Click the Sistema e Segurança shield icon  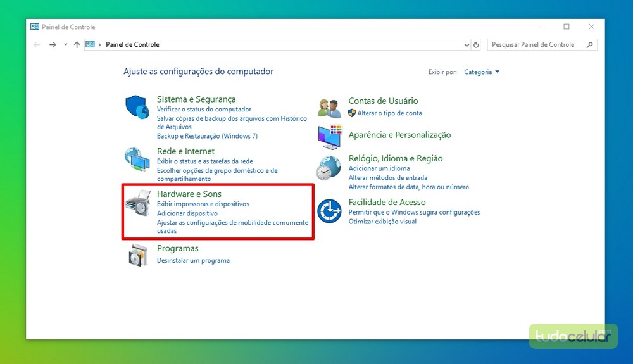[137, 108]
